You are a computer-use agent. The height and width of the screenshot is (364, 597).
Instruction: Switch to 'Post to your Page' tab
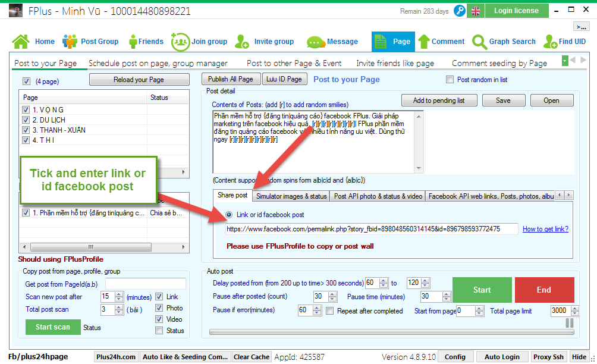coord(46,63)
